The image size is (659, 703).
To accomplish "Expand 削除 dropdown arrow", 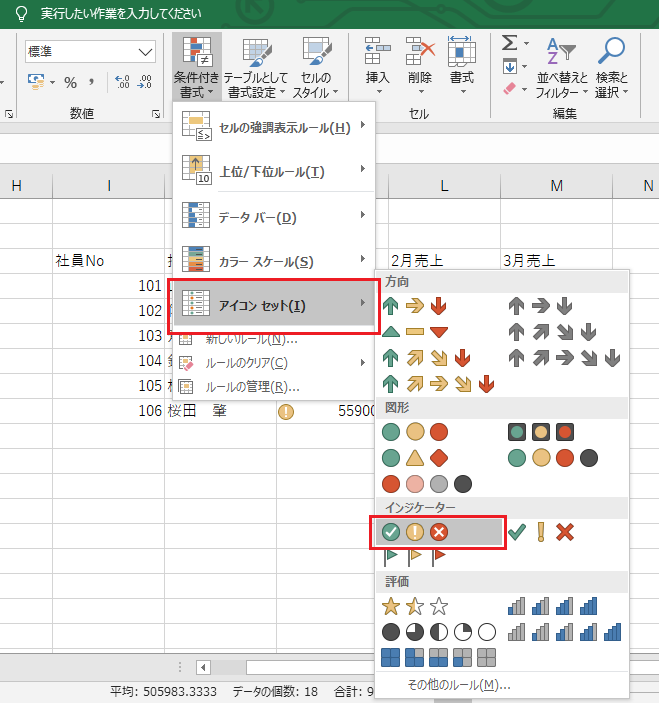I will pos(421,92).
